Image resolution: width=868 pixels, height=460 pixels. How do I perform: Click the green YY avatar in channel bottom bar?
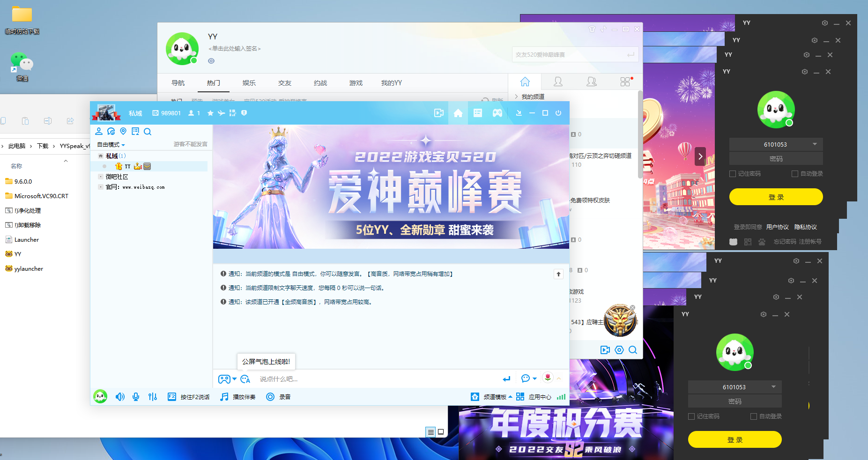(100, 397)
